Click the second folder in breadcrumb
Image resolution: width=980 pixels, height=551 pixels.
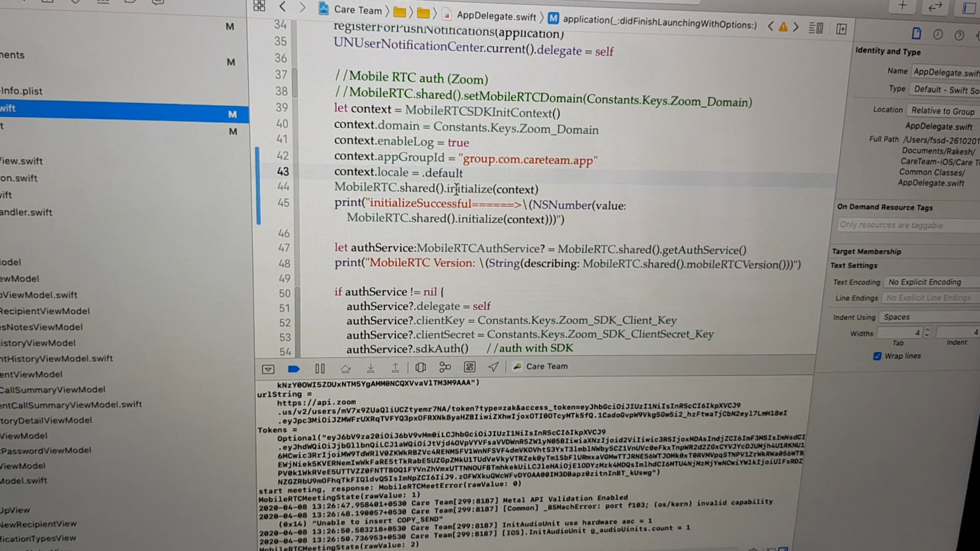click(x=423, y=13)
